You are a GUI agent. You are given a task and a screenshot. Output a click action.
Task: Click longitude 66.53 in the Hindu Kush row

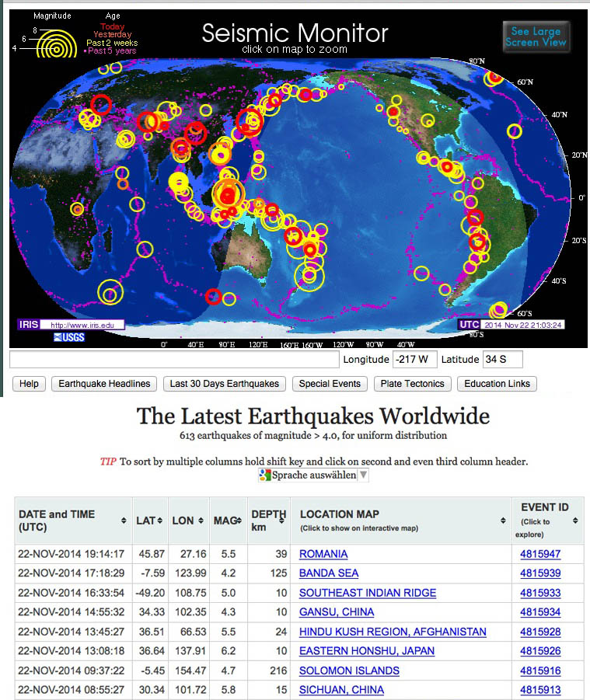point(193,632)
